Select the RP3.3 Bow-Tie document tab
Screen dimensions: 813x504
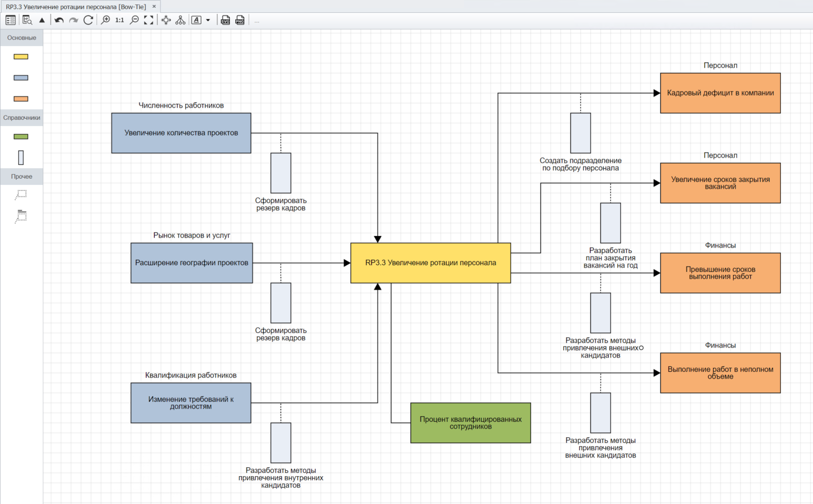click(76, 7)
